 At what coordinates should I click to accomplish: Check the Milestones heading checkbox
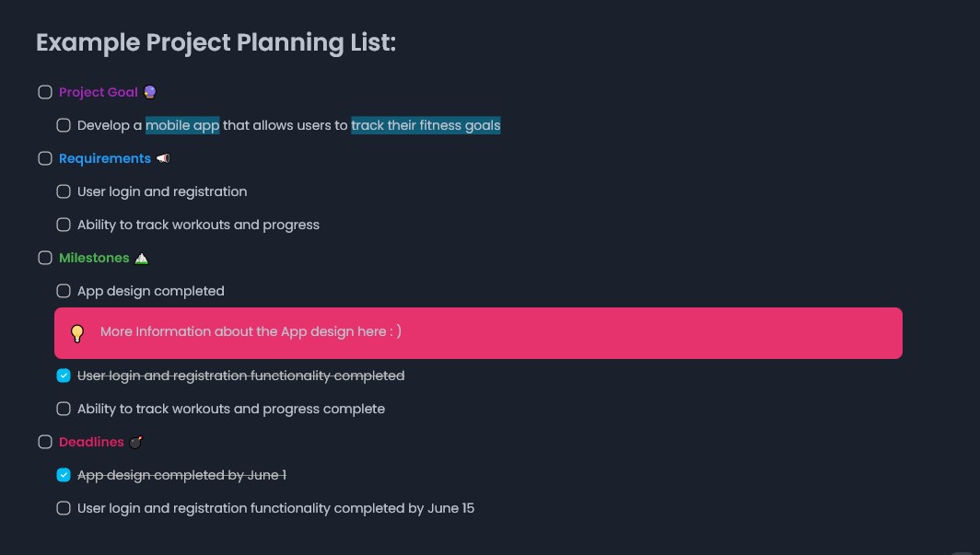45,258
